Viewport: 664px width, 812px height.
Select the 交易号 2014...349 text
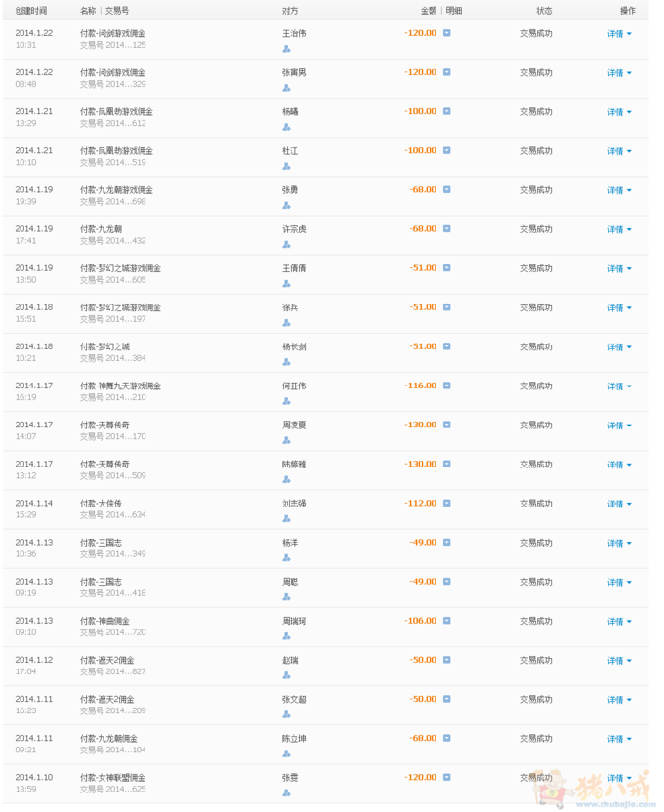(x=113, y=554)
